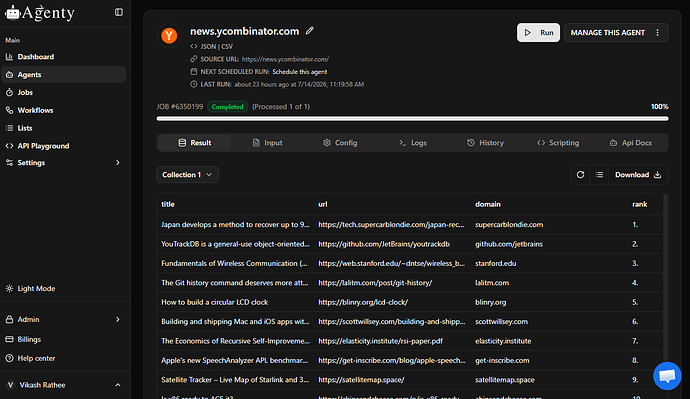Open the chat support bubble
The height and width of the screenshot is (399, 690).
tap(667, 376)
